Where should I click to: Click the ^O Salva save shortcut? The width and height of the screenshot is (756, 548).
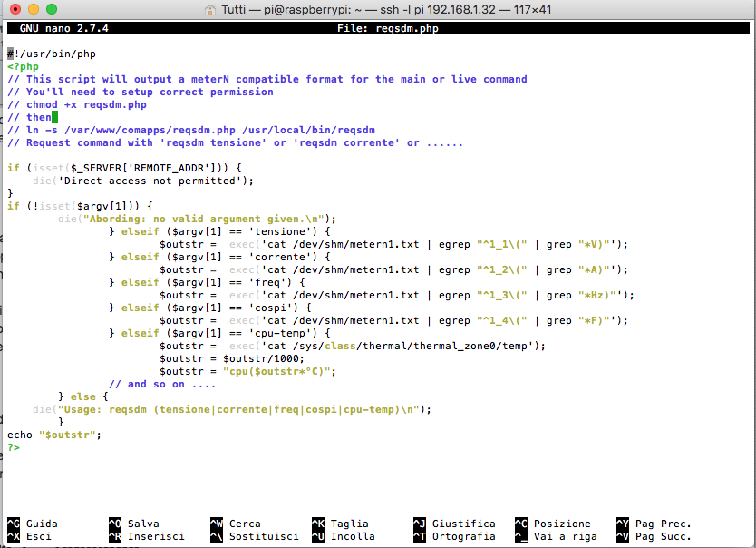pyautogui.click(x=134, y=524)
